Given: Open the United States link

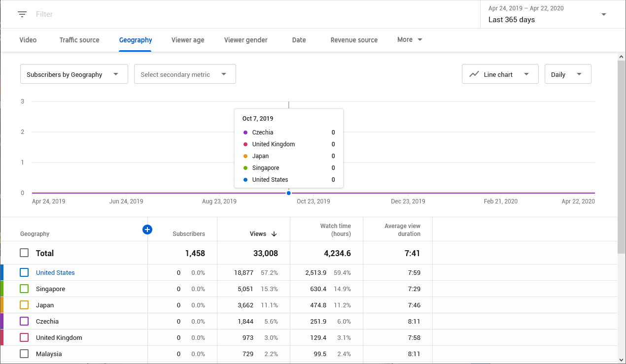Looking at the screenshot, I should 55,272.
